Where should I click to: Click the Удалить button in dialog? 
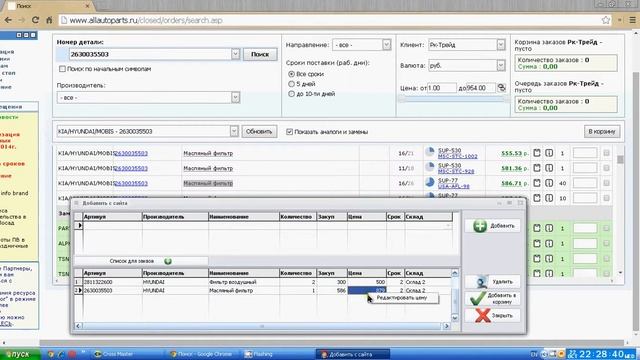click(x=492, y=282)
